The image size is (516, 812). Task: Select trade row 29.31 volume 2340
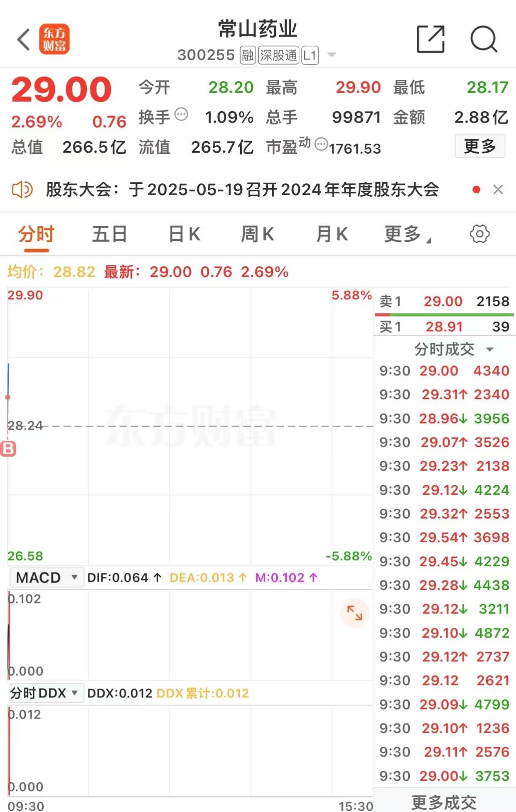444,394
